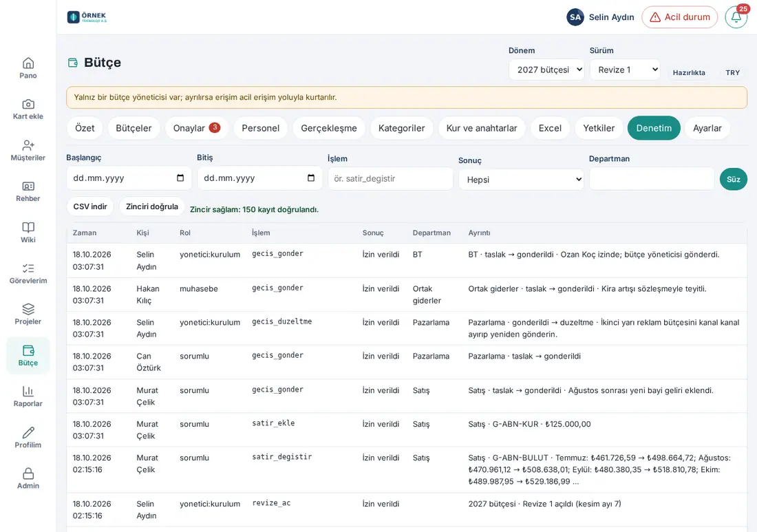Switch to the Özet tab
The width and height of the screenshot is (757, 532).
[x=85, y=128]
